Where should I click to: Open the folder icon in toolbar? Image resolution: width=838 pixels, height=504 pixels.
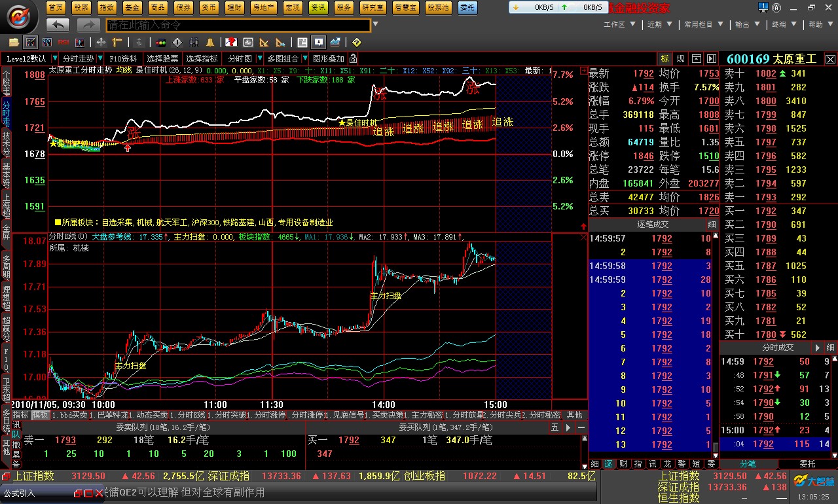coord(12,43)
